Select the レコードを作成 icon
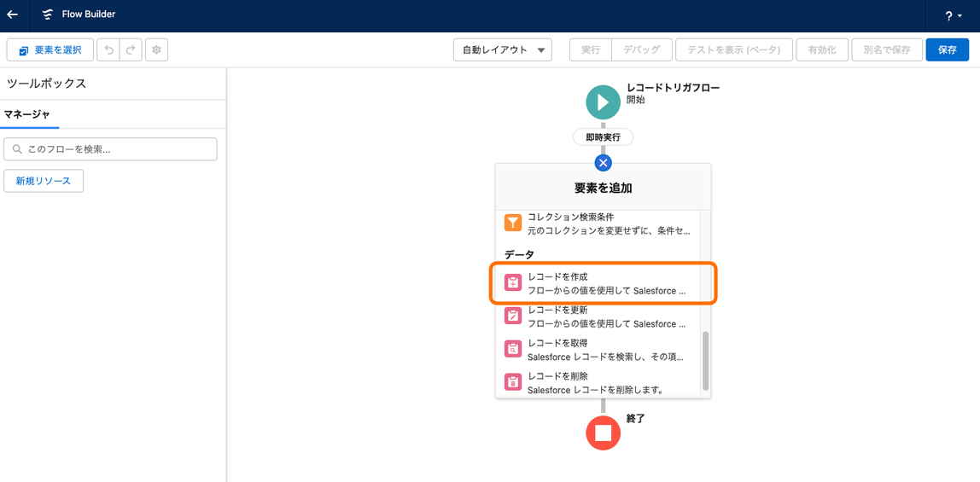The image size is (980, 482). point(513,282)
